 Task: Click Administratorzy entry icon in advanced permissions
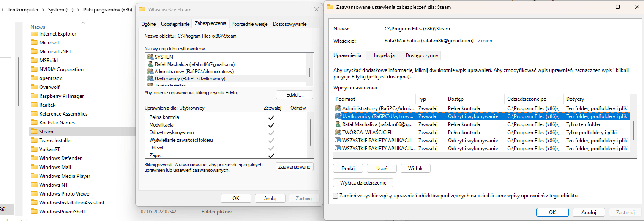pyautogui.click(x=338, y=108)
